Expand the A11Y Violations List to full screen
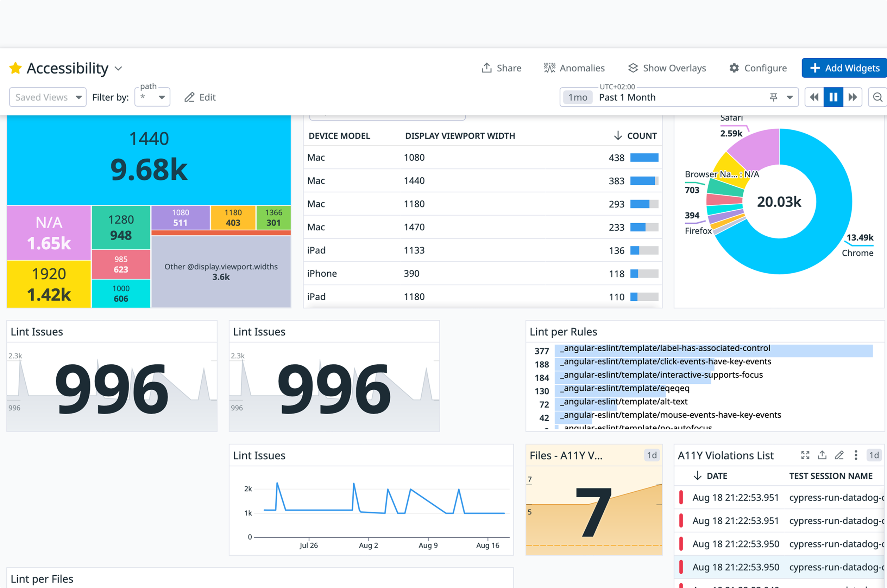Viewport: 887px width, 588px height. click(805, 455)
